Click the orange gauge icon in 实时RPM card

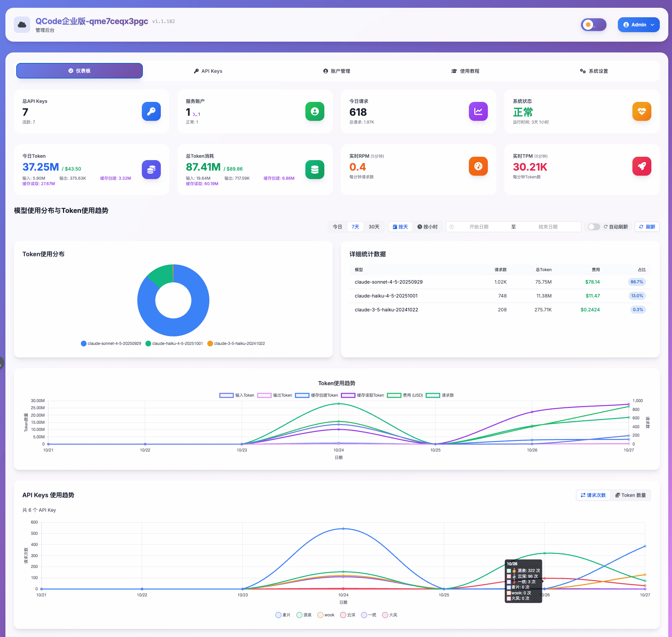point(478,166)
